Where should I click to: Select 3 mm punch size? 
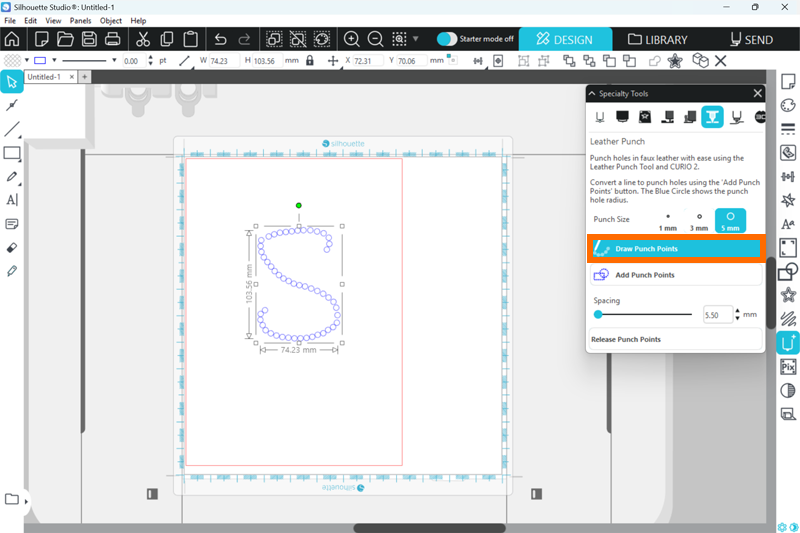click(699, 221)
